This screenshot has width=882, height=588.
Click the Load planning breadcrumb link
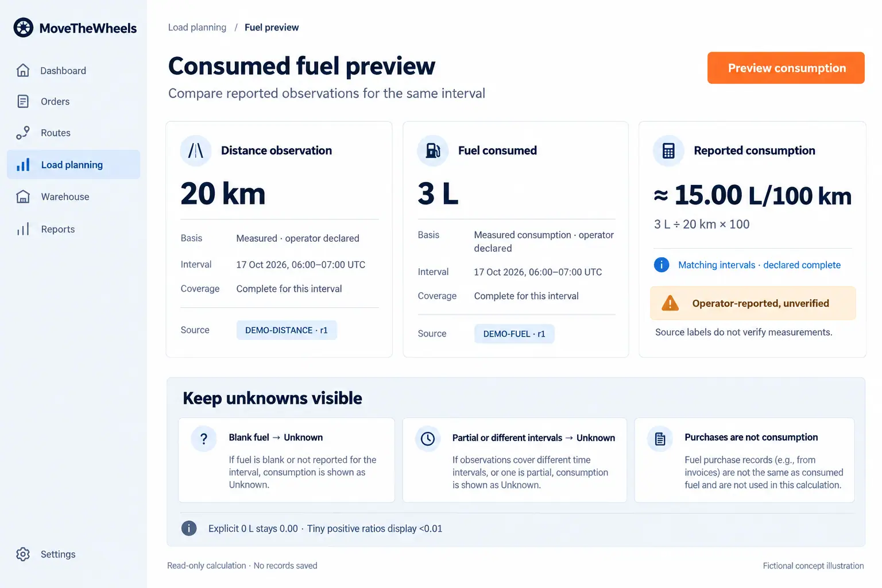tap(197, 28)
